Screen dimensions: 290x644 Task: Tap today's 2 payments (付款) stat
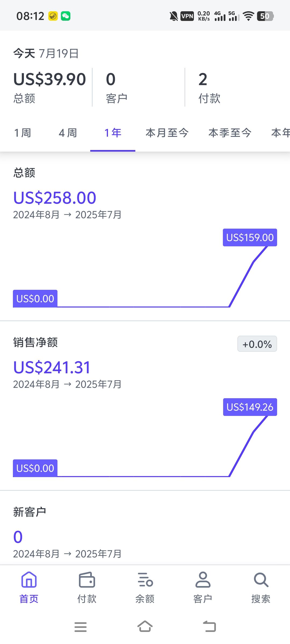click(x=209, y=87)
